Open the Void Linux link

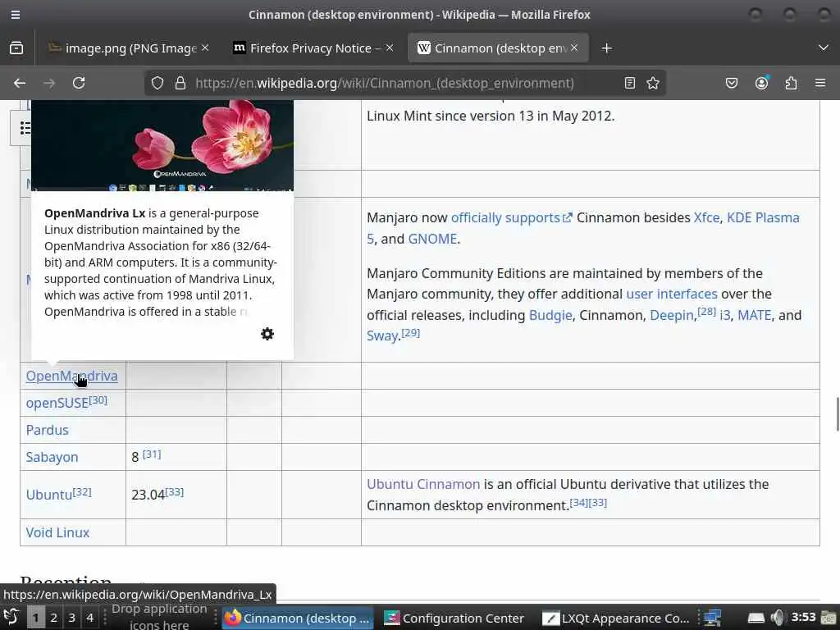tap(57, 532)
